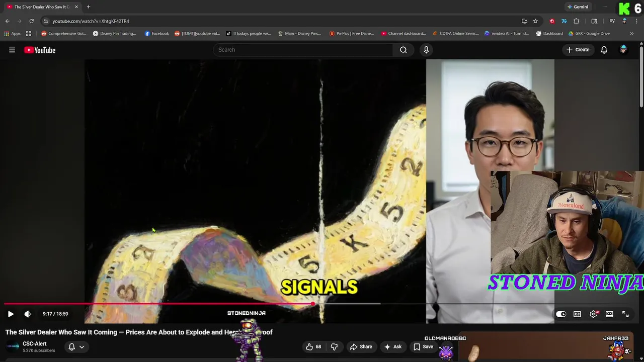Click the search magnifier button
644x362 pixels.
[x=404, y=50]
